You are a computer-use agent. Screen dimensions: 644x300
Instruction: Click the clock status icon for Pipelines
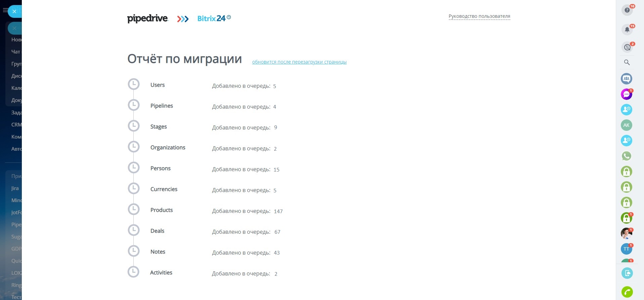coord(134,105)
